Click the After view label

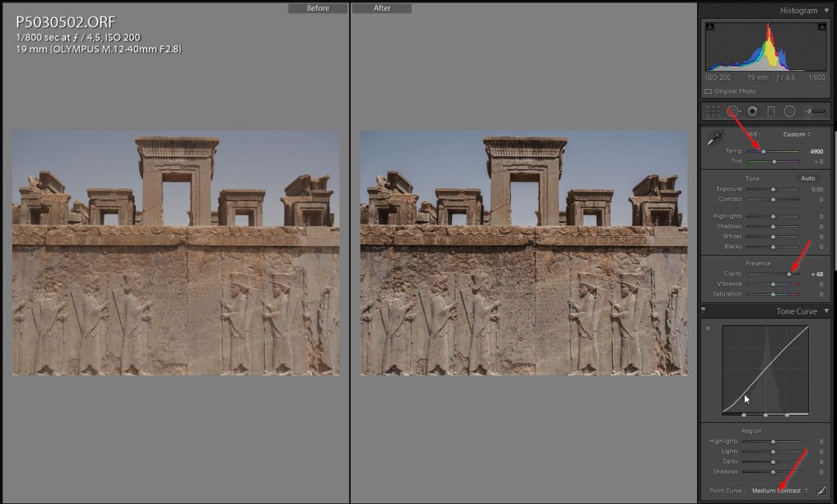point(382,8)
